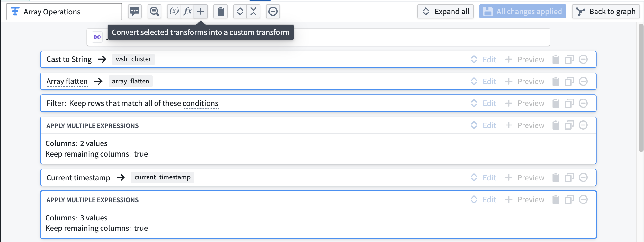Viewport: 644px width, 242px height.
Task: Remove the Array flatten transform
Action: [583, 82]
